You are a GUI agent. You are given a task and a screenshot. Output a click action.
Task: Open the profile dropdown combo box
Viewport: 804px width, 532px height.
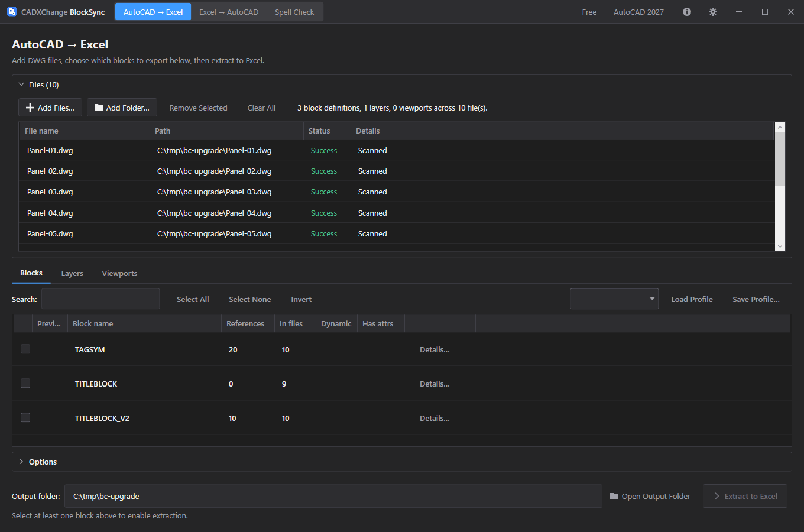(614, 299)
